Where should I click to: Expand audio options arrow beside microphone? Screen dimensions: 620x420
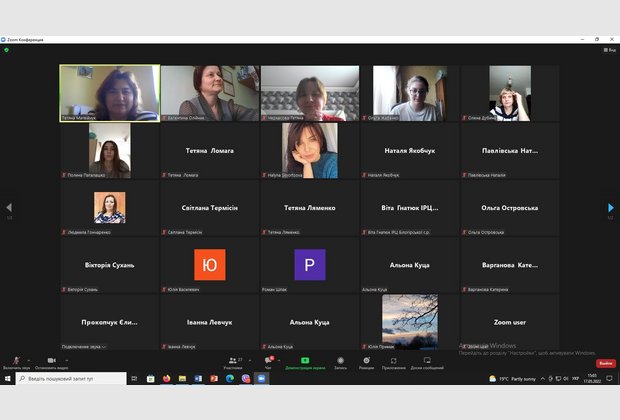(x=29, y=359)
